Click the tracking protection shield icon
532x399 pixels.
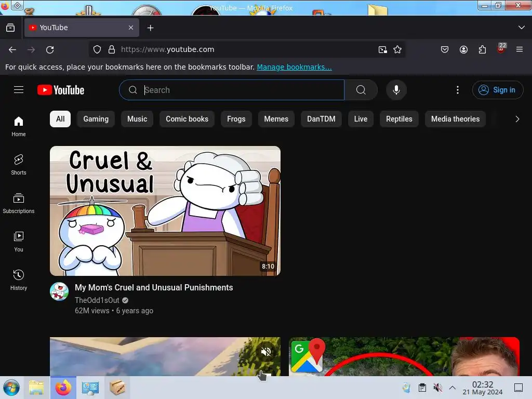(97, 49)
